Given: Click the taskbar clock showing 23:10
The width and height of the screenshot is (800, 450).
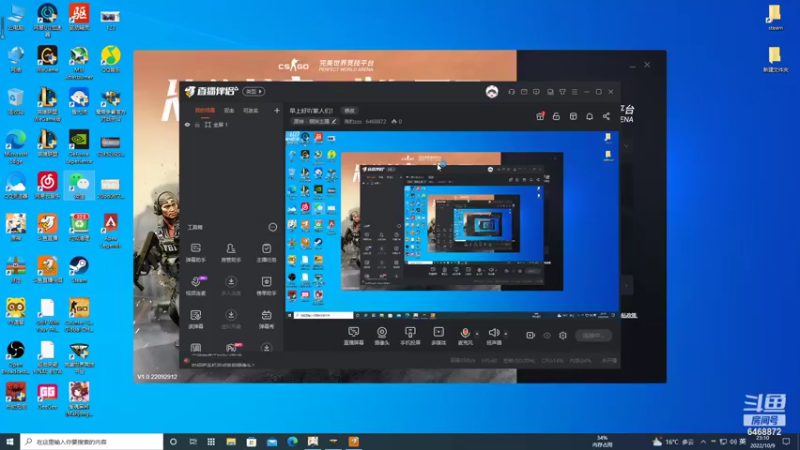Looking at the screenshot, I should coord(762,441).
